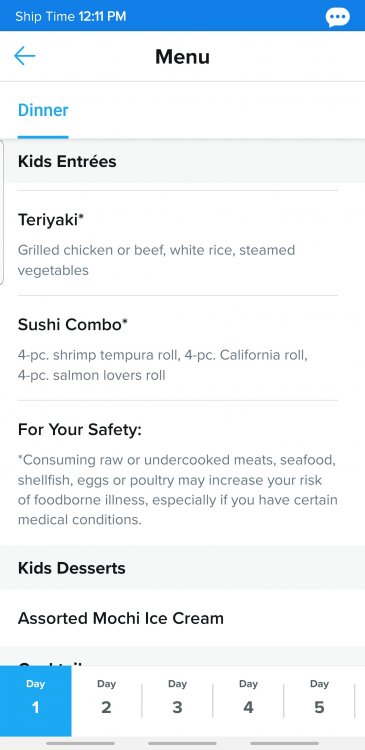Open the Sushi Combo item
Screen dimensions: 365x750
click(178, 348)
